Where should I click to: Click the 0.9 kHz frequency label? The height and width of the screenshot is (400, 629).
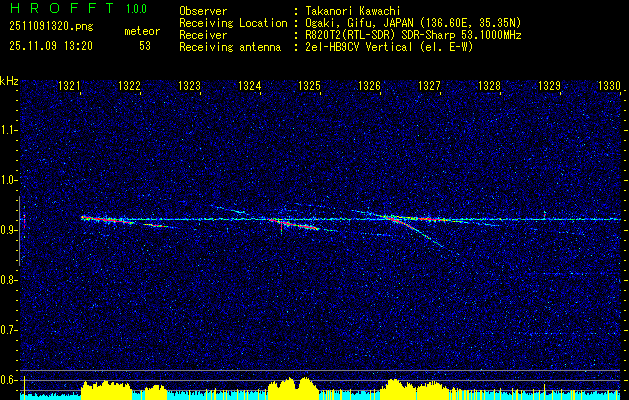click(8, 230)
